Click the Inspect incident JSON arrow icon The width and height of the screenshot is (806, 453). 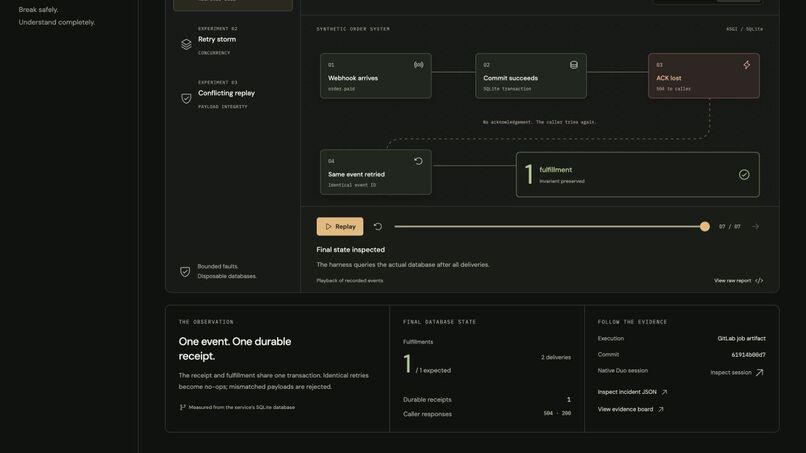click(x=664, y=392)
